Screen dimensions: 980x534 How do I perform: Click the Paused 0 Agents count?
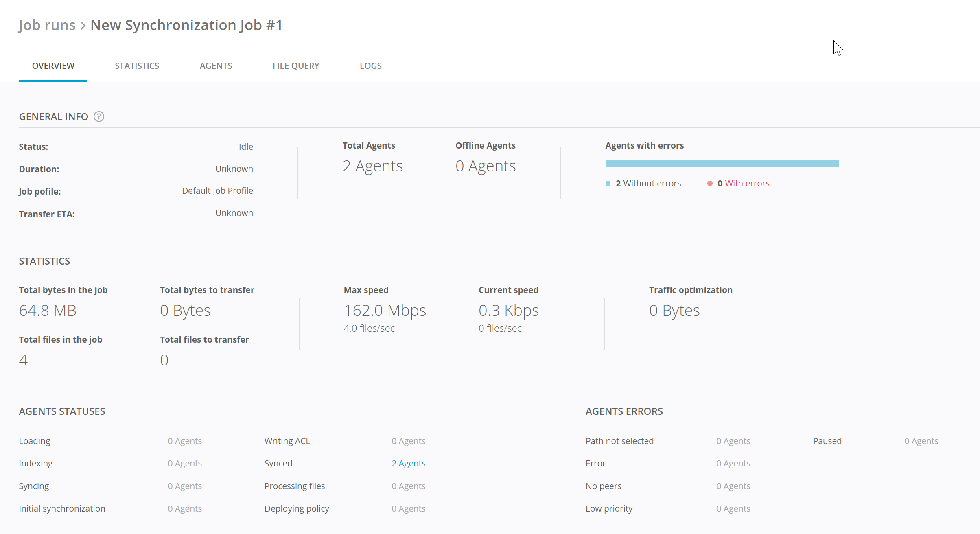(921, 441)
